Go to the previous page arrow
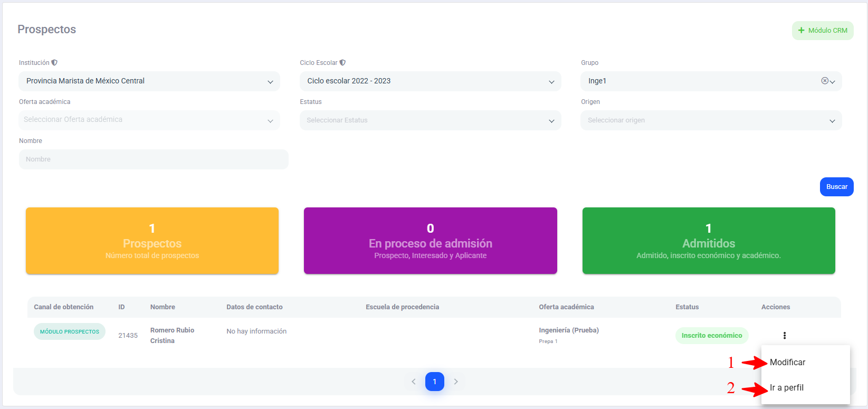 coord(414,382)
